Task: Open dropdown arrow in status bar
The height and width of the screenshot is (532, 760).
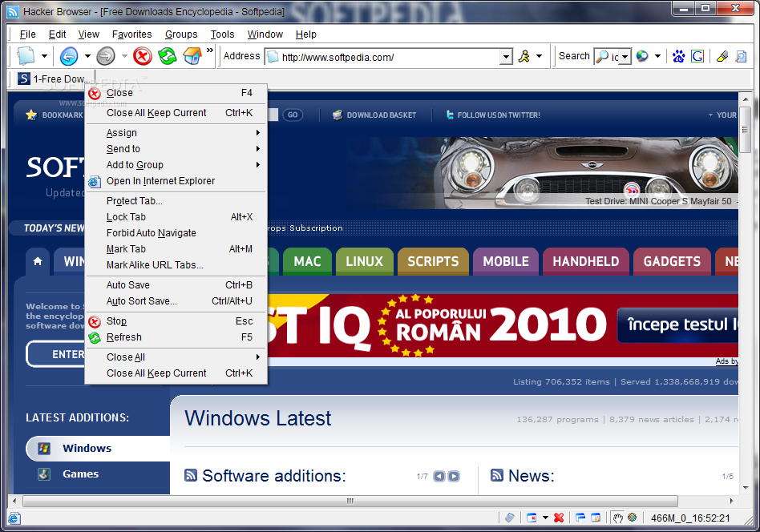Action: pos(545,518)
